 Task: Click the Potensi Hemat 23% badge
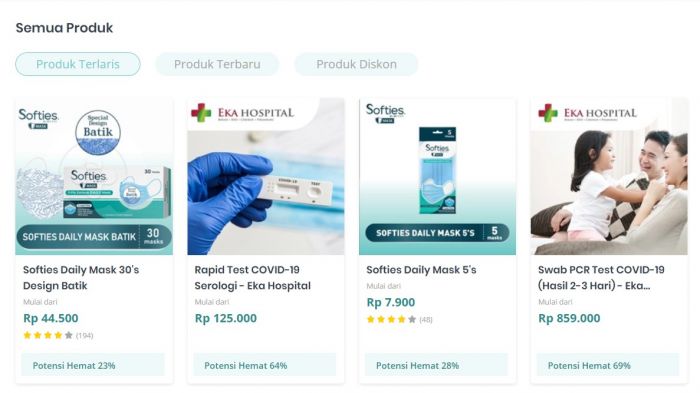click(x=93, y=365)
